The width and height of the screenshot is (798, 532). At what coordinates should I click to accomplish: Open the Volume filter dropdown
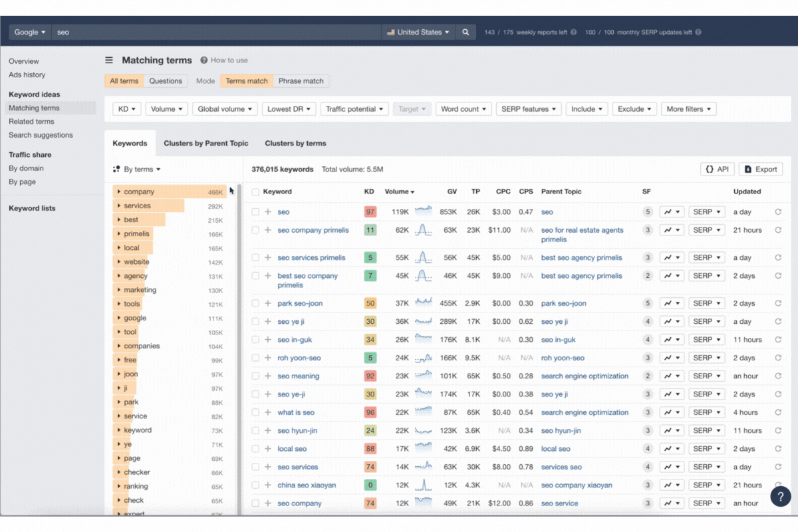[167, 109]
